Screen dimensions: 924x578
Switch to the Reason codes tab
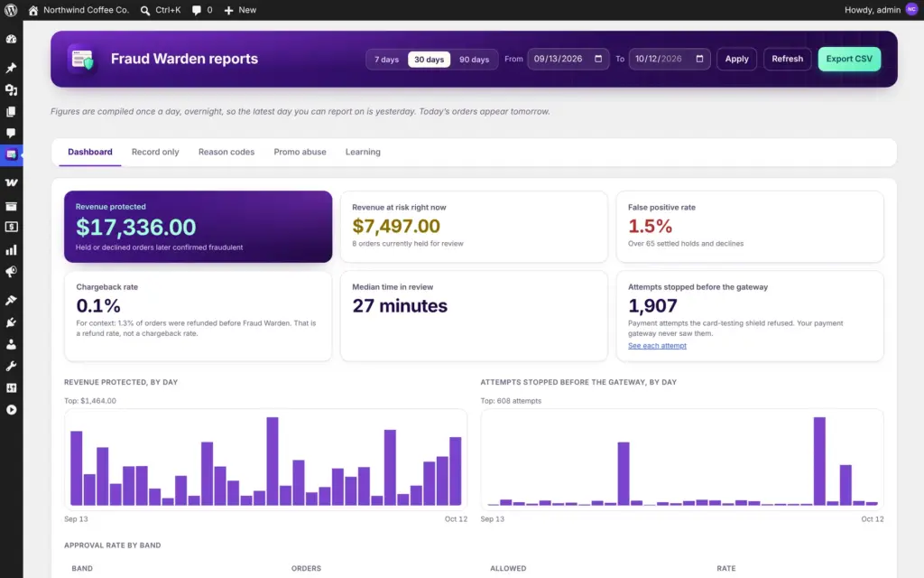click(x=226, y=152)
